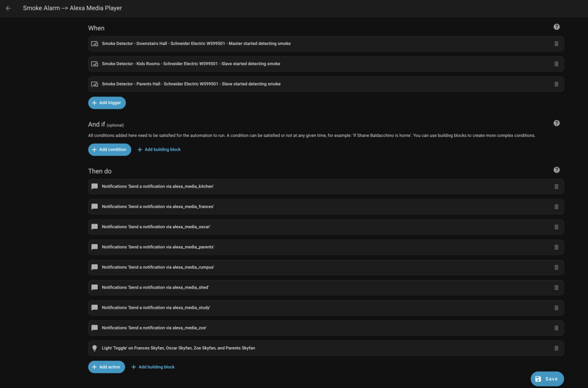Open help icon for Then do section
The image size is (588, 388).
click(556, 170)
